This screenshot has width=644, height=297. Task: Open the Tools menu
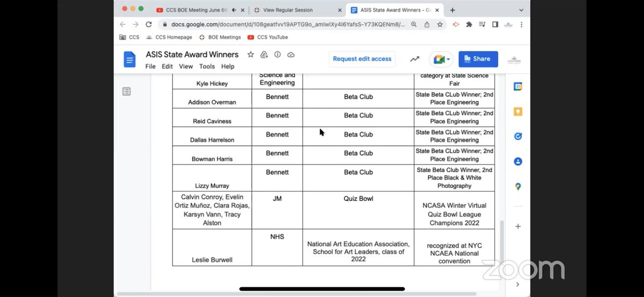coord(207,66)
